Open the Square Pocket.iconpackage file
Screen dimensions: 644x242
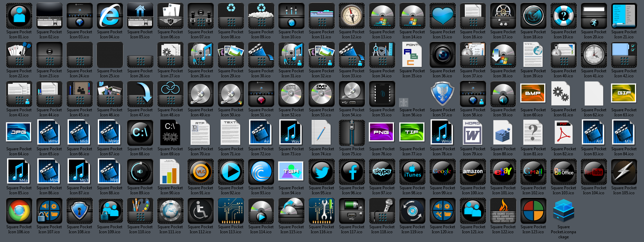click(564, 211)
